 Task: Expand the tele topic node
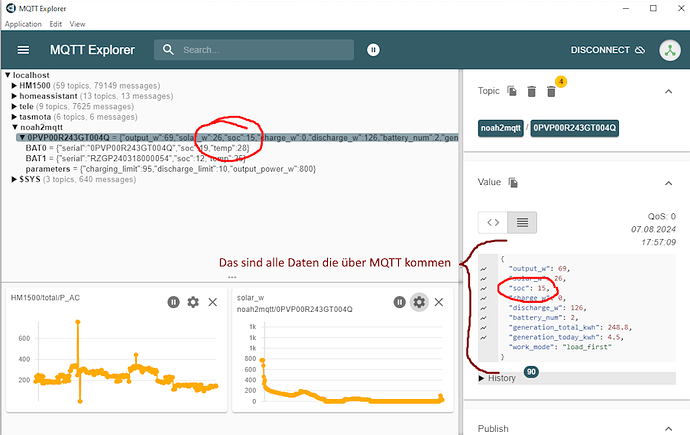(14, 106)
